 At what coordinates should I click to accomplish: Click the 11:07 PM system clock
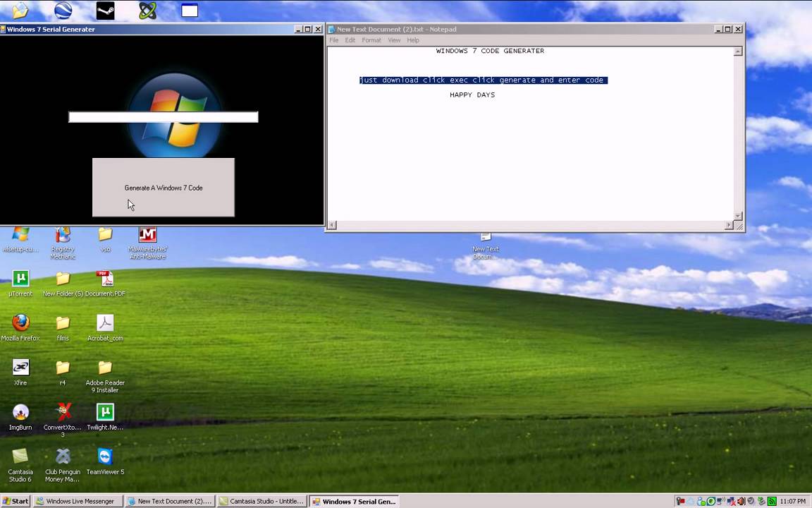(x=793, y=501)
